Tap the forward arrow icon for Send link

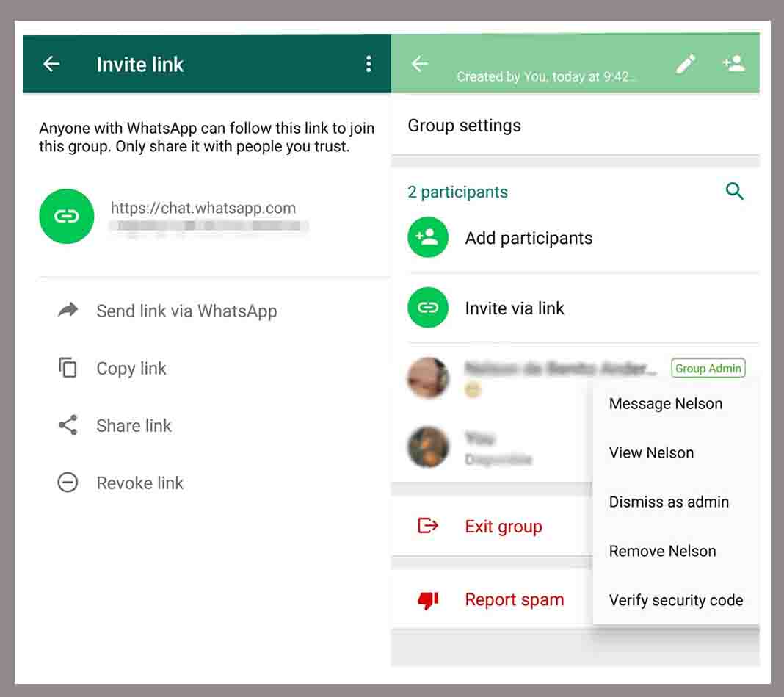[x=68, y=310]
